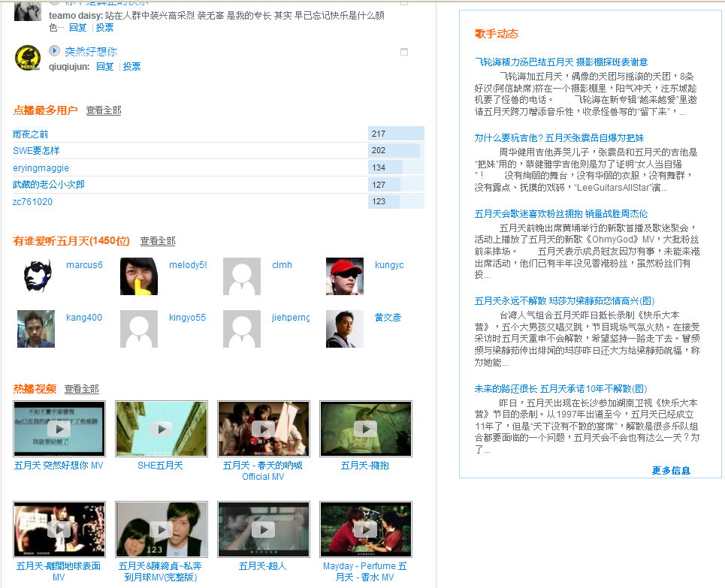
Task: Open news 未来的路还很长 五月天承诺10年不解散
Action: click(561, 389)
